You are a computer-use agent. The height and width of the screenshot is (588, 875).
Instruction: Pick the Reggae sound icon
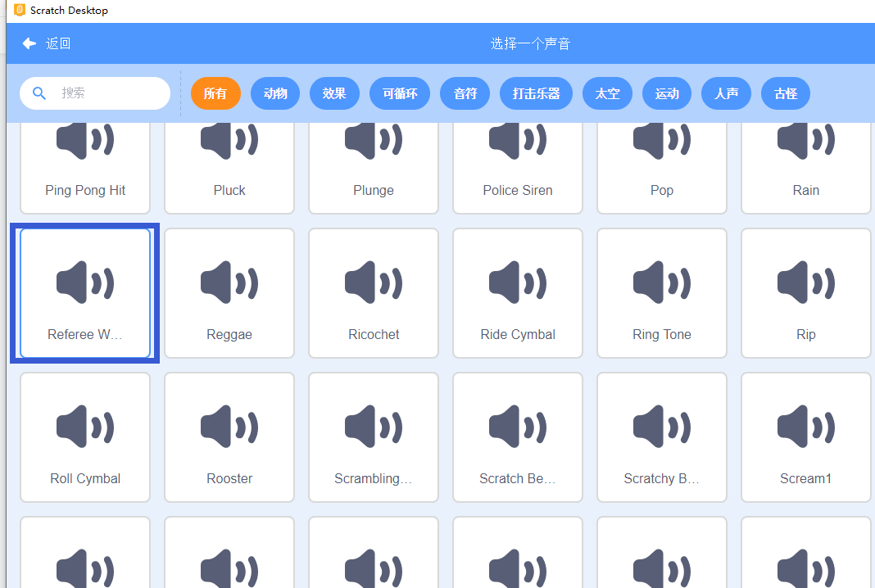[229, 283]
